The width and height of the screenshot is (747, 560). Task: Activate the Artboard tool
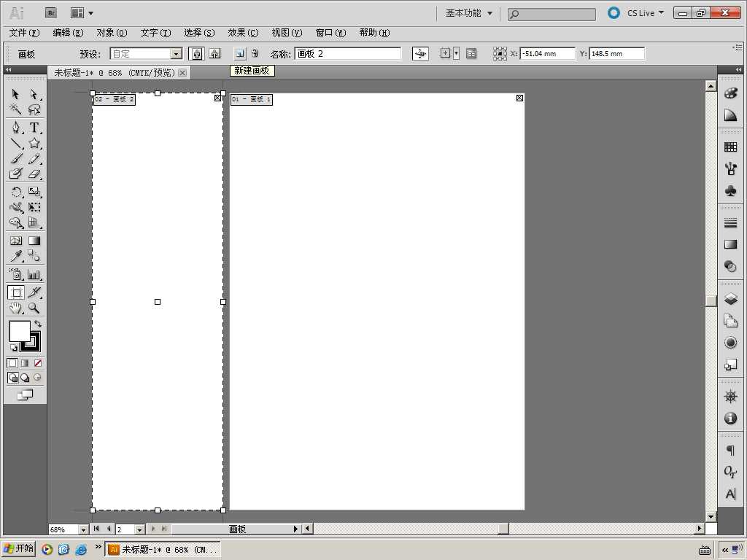(x=16, y=292)
